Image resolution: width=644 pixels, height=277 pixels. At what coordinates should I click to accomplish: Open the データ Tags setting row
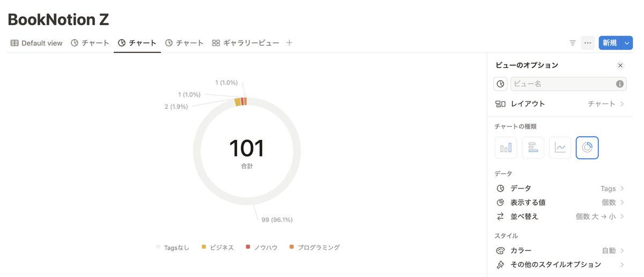coord(560,189)
